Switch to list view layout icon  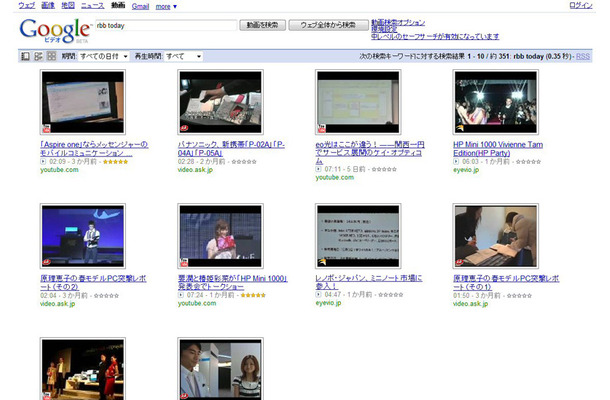[25, 56]
